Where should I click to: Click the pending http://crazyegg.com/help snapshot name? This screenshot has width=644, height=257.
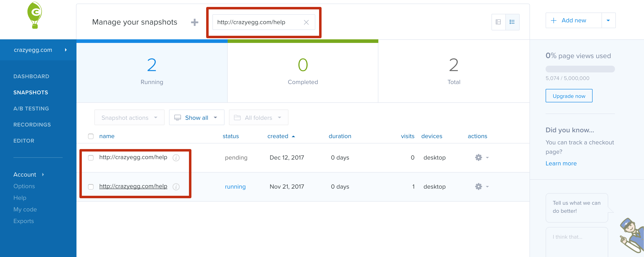133,157
